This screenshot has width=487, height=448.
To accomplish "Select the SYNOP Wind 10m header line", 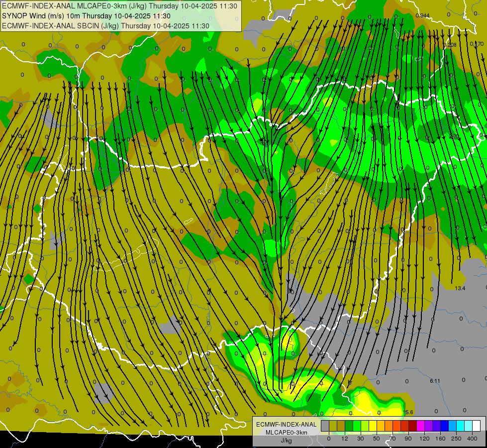I will point(86,16).
